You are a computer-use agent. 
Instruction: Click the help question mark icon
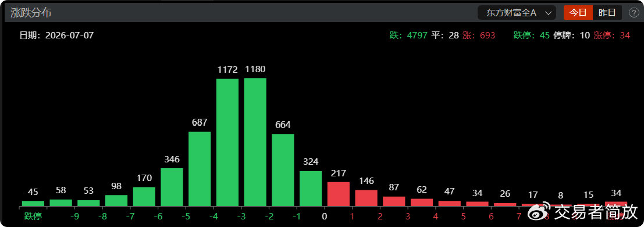pyautogui.click(x=634, y=13)
